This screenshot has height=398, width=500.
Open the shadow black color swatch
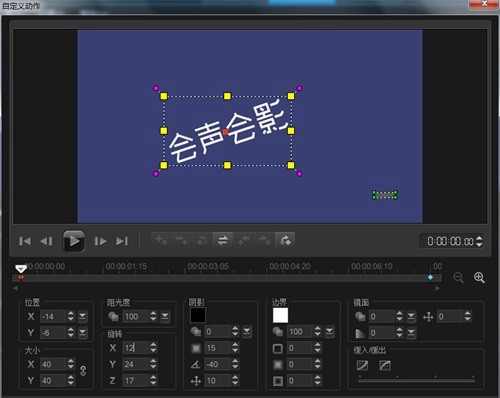coord(198,315)
